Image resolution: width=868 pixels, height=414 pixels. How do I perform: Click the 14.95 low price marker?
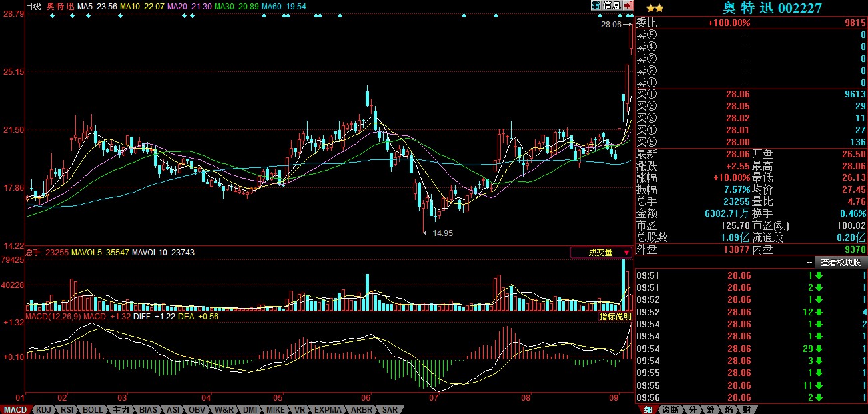[442, 233]
